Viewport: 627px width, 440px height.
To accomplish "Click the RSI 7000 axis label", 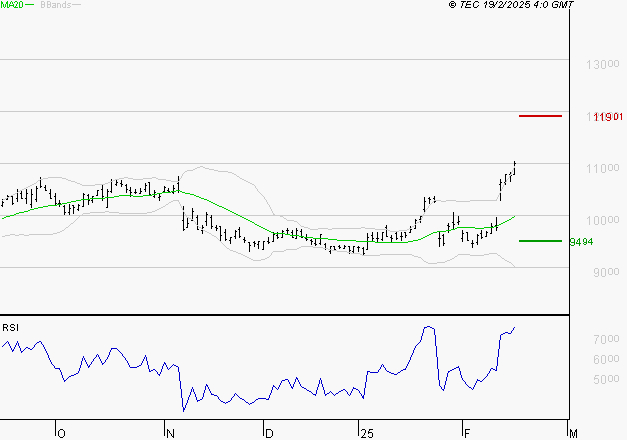I will coord(606,339).
